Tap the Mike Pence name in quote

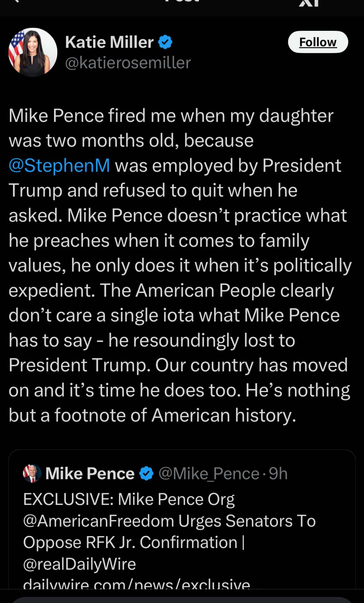pyautogui.click(x=90, y=473)
